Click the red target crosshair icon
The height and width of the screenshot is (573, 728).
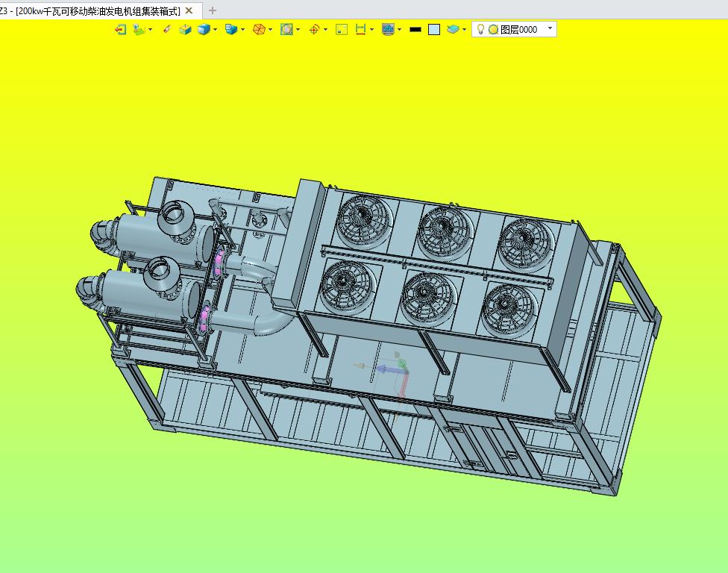pos(314,30)
